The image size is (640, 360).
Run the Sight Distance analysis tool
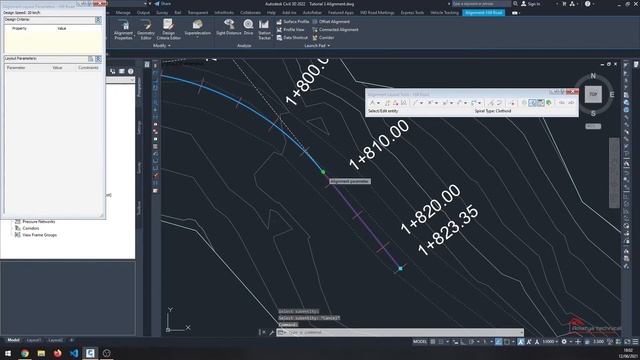pyautogui.click(x=229, y=27)
